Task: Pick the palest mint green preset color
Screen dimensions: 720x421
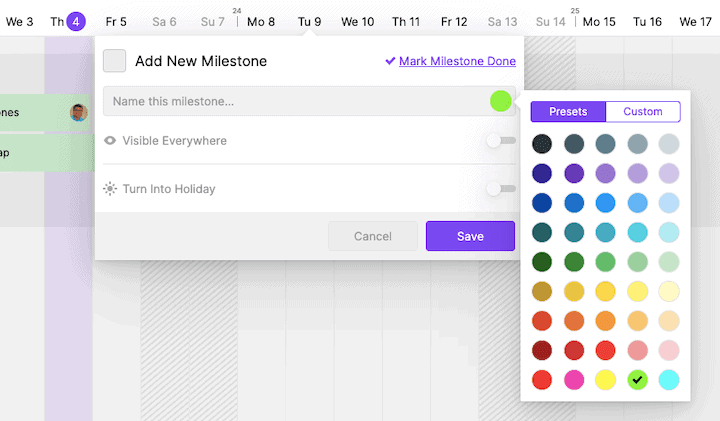Action: tap(669, 262)
